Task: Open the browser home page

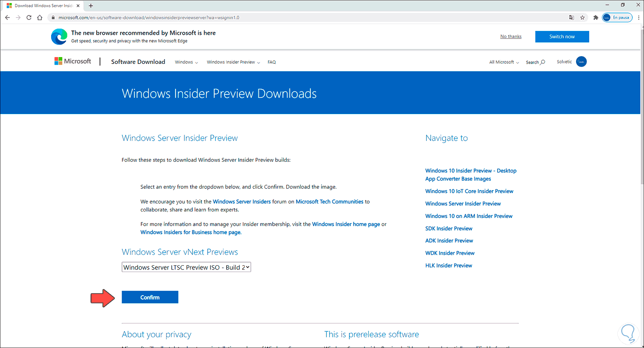Action: 40,18
